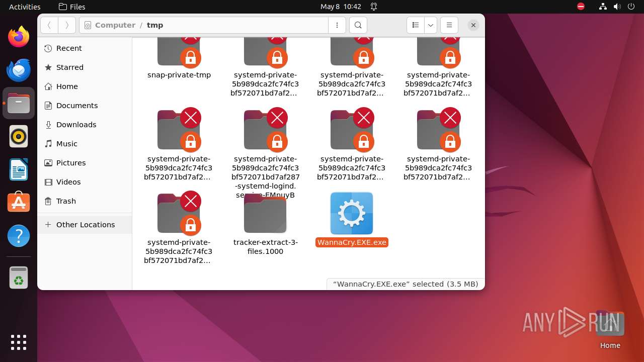Select the tracker-extract-3-files.1000 folder icon
Screen dimensions: 644x362
point(265,213)
